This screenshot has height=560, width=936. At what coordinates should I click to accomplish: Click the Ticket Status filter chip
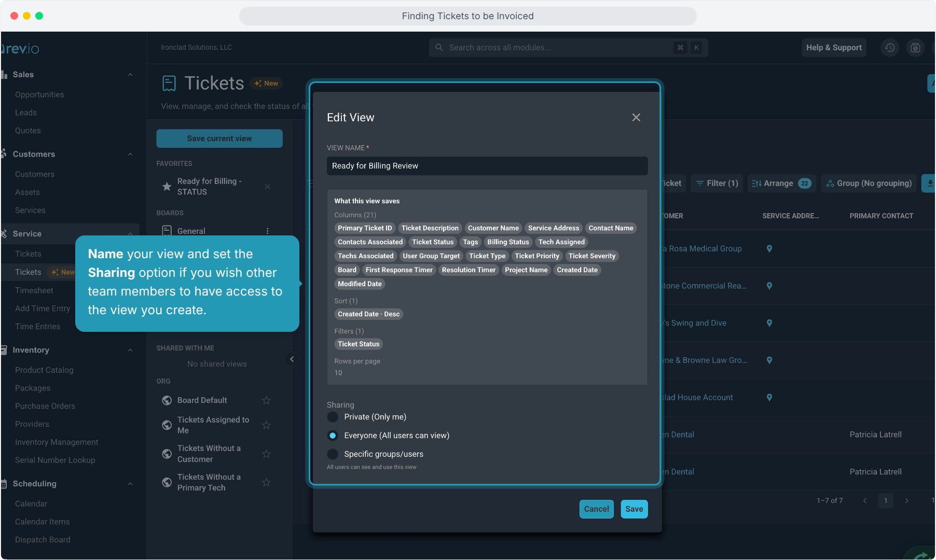point(359,344)
